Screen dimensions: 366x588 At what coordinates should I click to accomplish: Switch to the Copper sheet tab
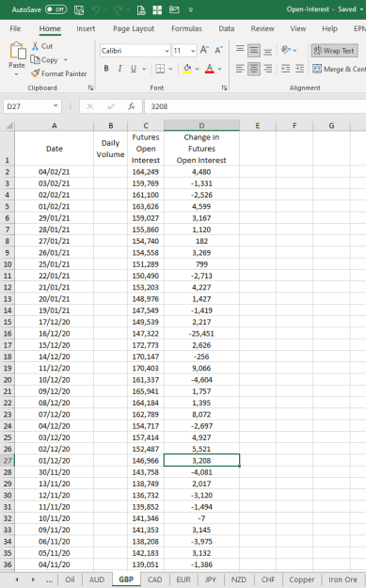pos(301,580)
